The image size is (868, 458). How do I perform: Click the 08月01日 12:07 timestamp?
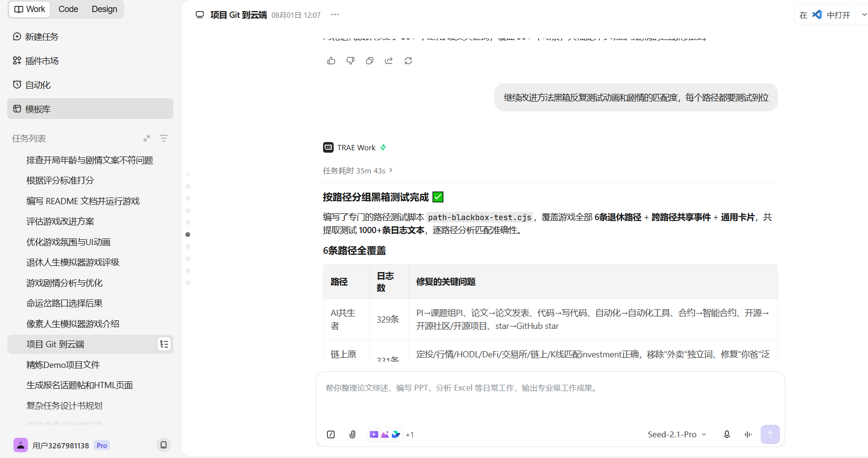coord(296,15)
